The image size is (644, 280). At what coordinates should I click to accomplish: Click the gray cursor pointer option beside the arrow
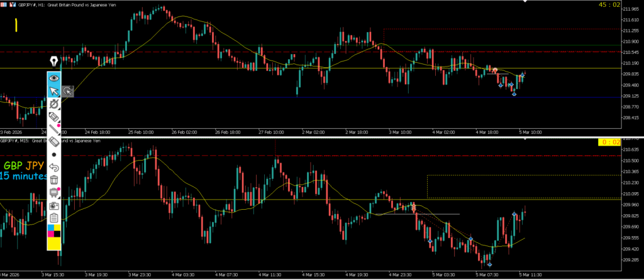tap(67, 92)
